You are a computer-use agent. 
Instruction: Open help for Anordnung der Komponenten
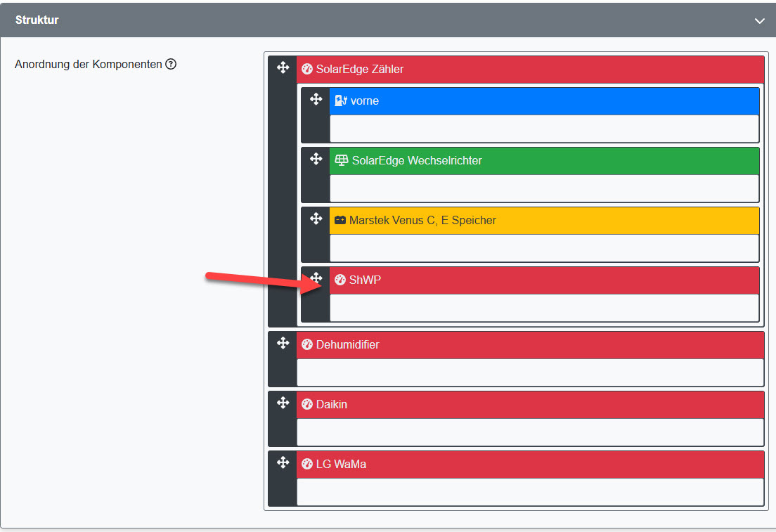(171, 64)
